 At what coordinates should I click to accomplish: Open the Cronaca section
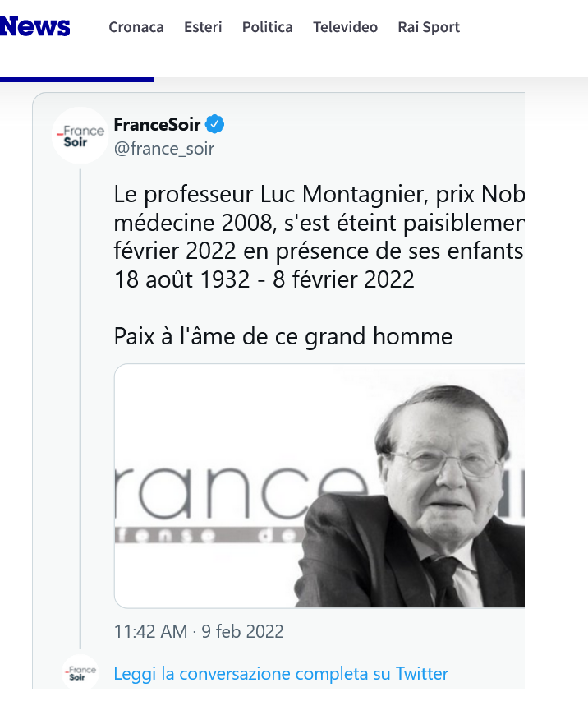136,27
